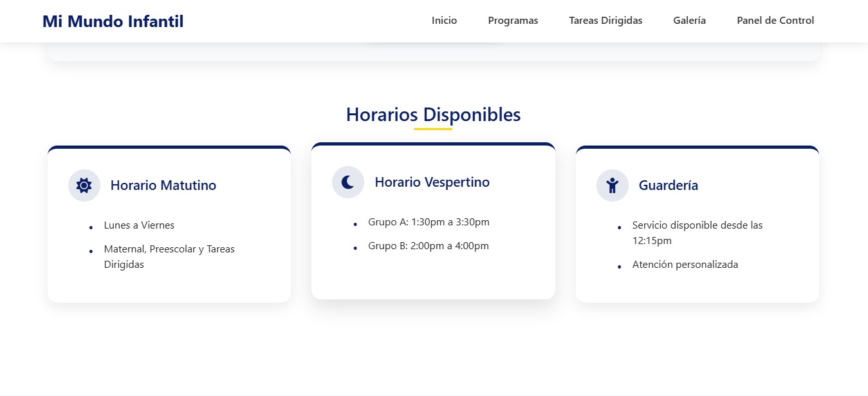The image size is (868, 396).
Task: Open Tareas Dirigidas in the navigation
Action: pos(605,21)
